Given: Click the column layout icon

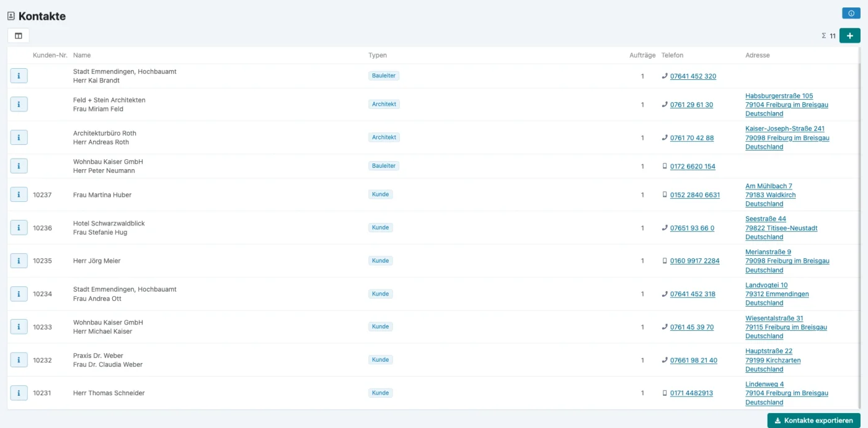Looking at the screenshot, I should pos(19,36).
